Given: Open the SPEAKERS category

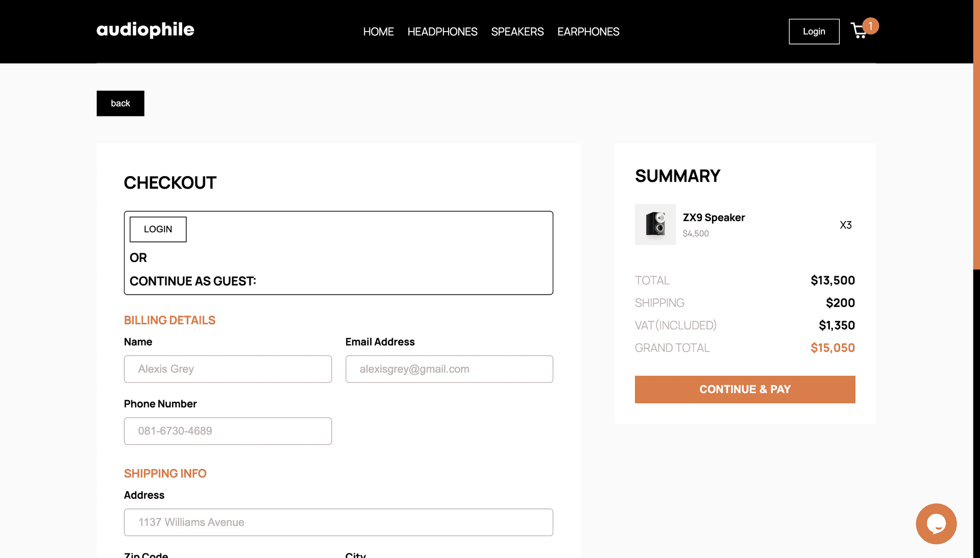Looking at the screenshot, I should coord(517,32).
